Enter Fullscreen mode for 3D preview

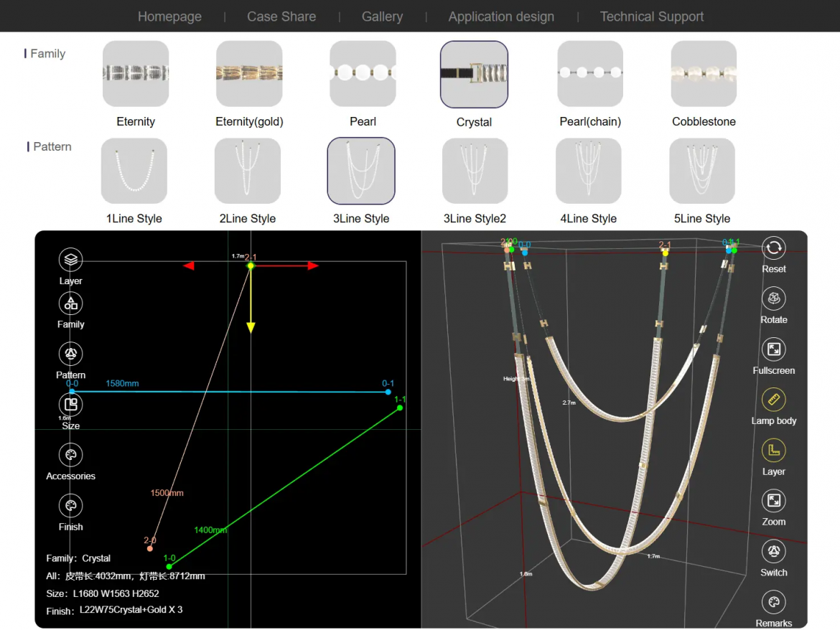[x=773, y=349]
